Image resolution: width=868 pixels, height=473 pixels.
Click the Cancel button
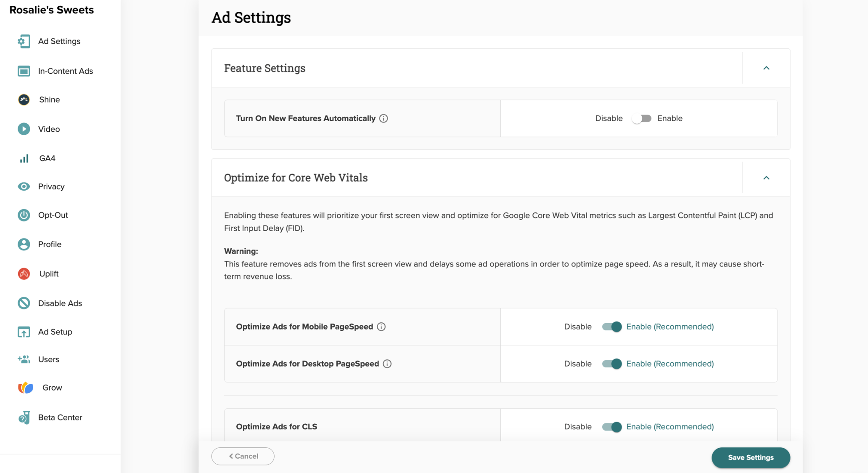coord(243,456)
